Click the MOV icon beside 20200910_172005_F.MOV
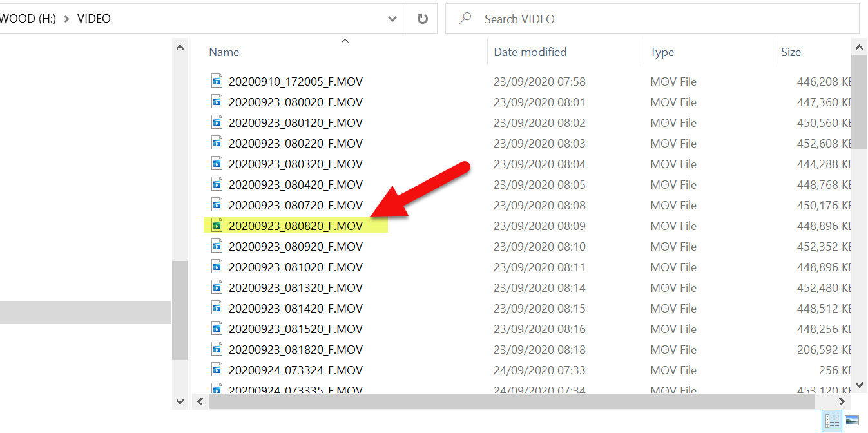Viewport: 868px width, 433px height. pos(217,81)
